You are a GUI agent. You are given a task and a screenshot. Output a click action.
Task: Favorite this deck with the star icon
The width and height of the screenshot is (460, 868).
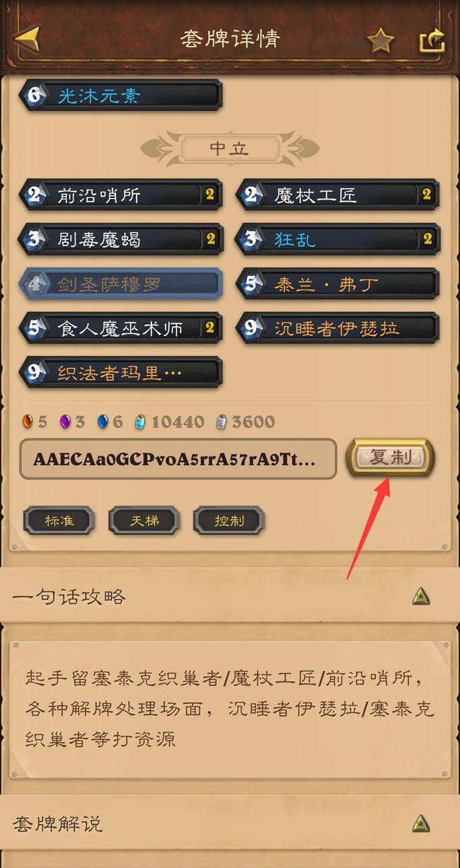pos(381,40)
